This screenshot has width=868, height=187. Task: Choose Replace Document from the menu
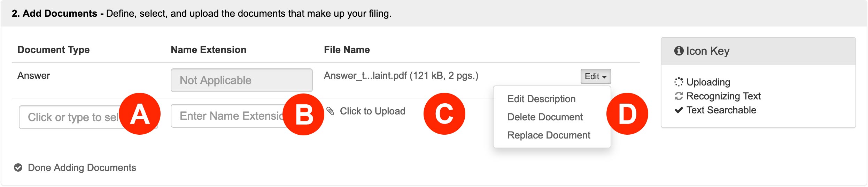(x=549, y=135)
